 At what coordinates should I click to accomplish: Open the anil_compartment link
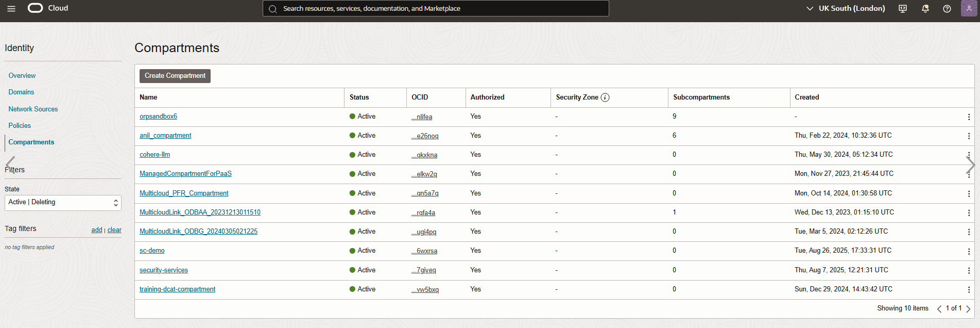click(165, 136)
